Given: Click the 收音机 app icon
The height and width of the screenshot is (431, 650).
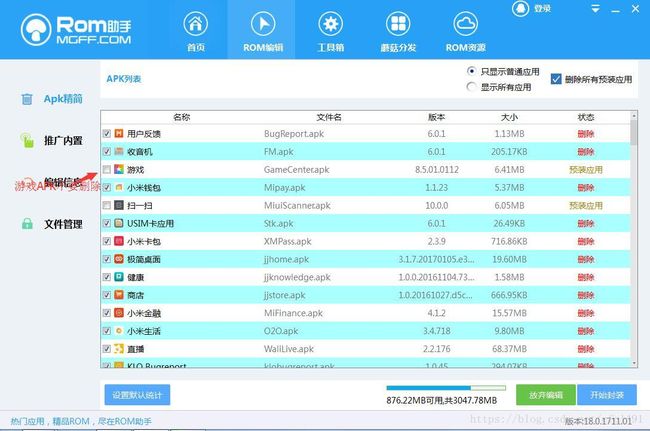Looking at the screenshot, I should (x=119, y=151).
